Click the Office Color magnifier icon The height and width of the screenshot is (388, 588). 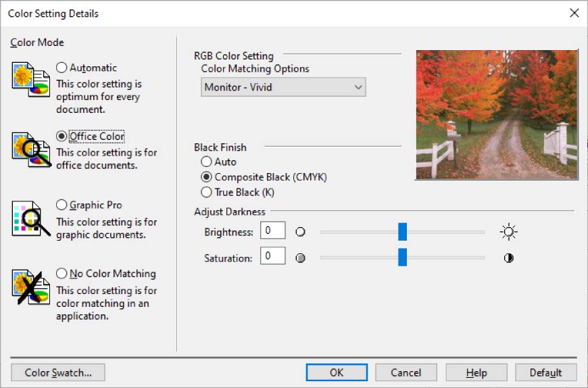31,149
